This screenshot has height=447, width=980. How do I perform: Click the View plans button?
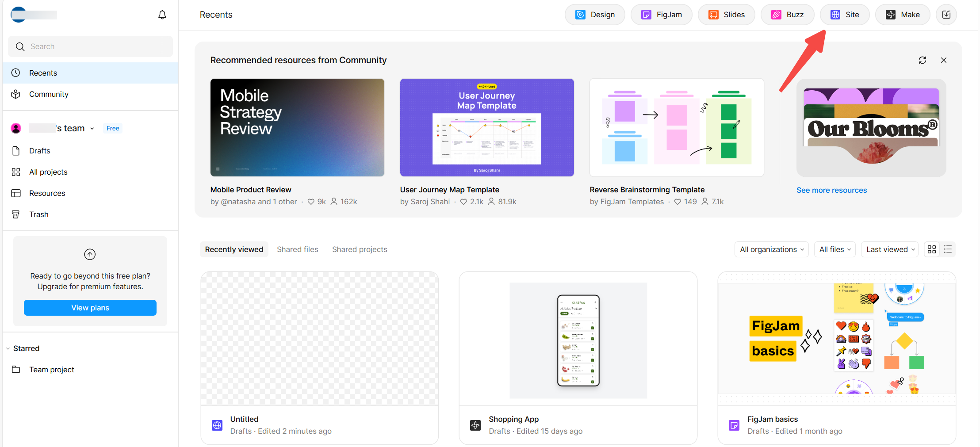(90, 308)
